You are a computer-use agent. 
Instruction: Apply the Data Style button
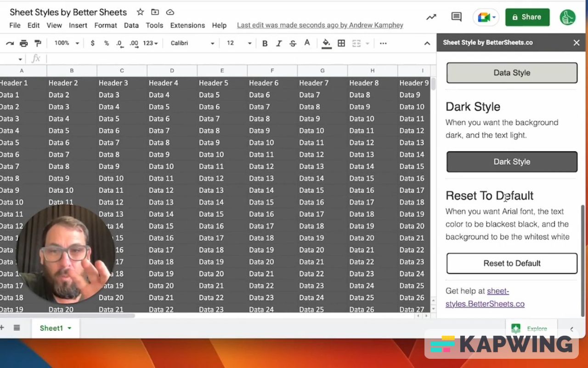coord(512,73)
